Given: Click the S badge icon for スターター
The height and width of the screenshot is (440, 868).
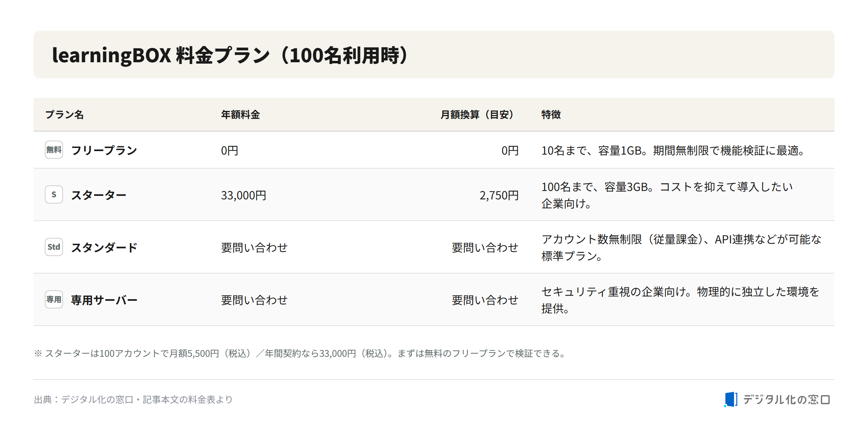Looking at the screenshot, I should click(x=54, y=194).
